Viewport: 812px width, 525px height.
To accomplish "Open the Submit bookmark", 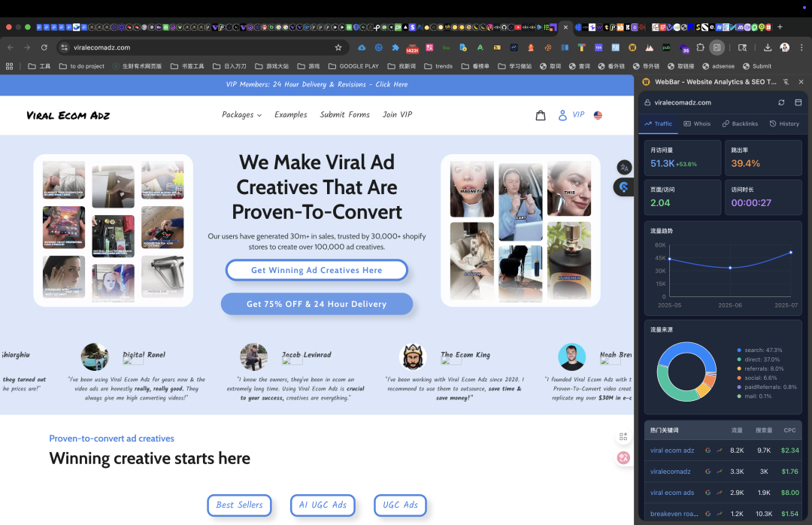I will [757, 66].
